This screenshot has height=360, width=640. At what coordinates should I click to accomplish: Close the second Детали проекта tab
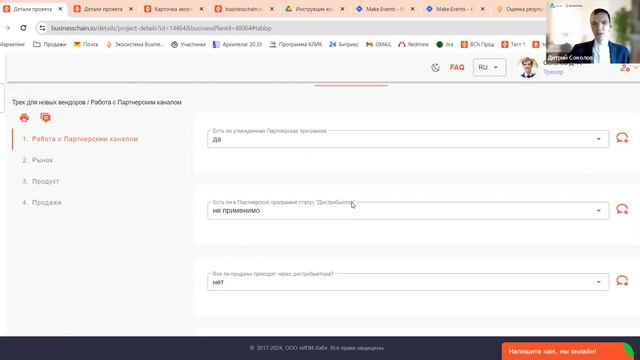pyautogui.click(x=131, y=9)
